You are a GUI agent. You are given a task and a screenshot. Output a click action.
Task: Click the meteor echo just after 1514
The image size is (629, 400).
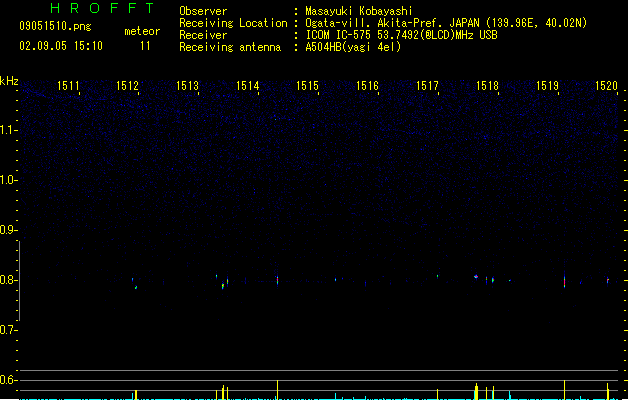277,280
